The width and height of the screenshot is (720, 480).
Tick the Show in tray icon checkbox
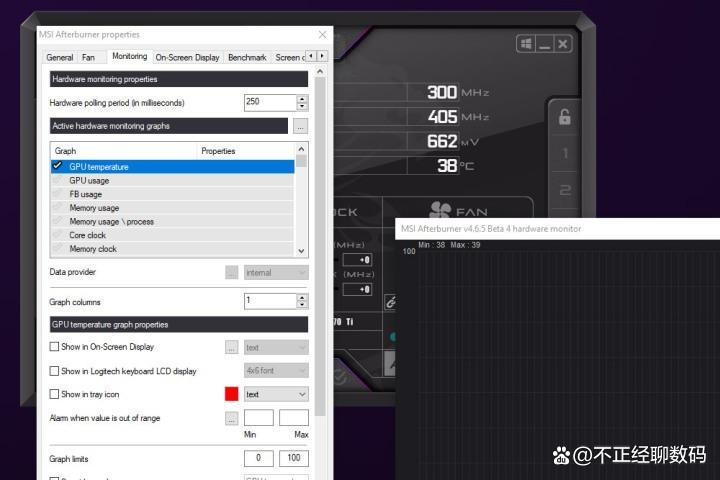click(55, 395)
